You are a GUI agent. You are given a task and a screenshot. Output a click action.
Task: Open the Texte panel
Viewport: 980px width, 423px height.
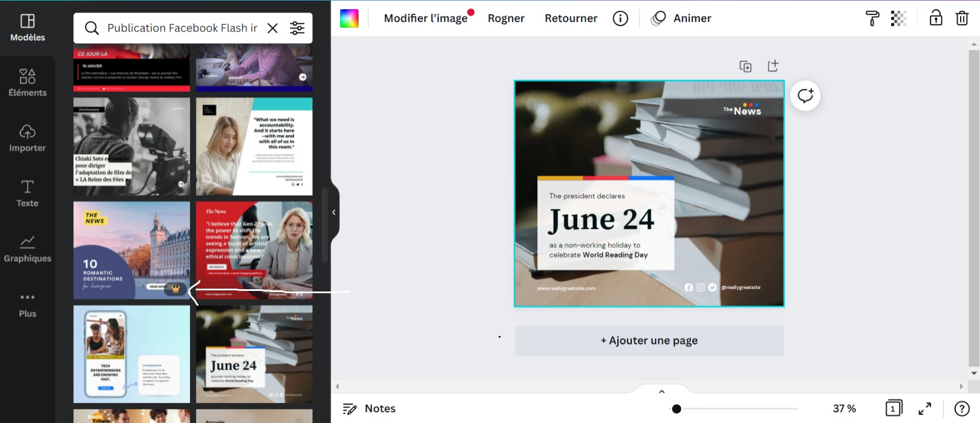click(x=27, y=194)
